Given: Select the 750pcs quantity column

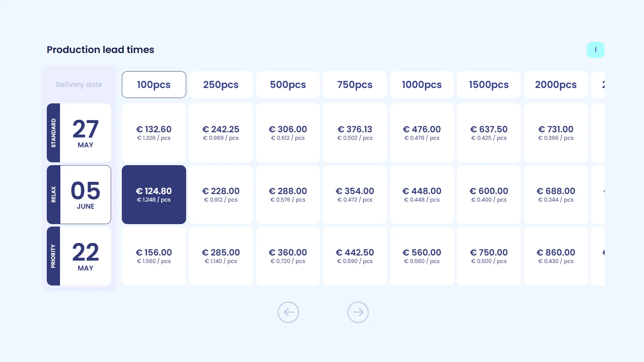Looking at the screenshot, I should point(355,84).
